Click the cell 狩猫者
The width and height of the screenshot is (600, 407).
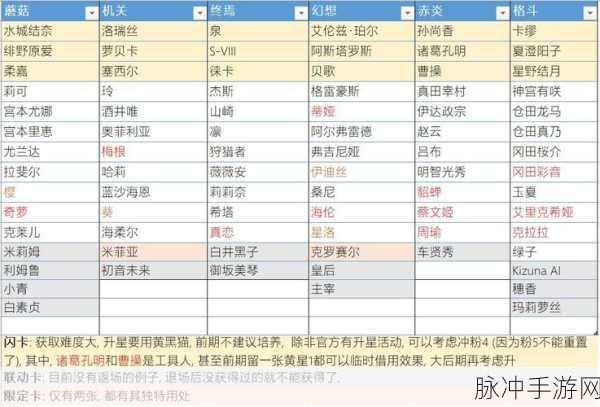258,152
